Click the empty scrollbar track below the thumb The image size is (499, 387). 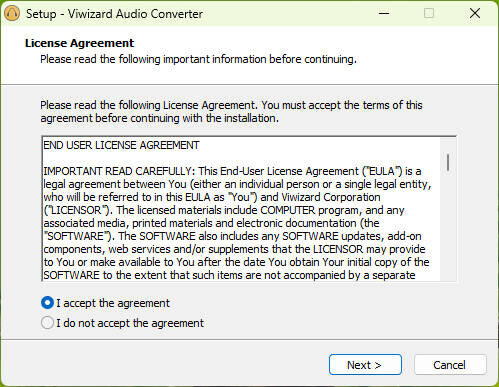pos(448,227)
